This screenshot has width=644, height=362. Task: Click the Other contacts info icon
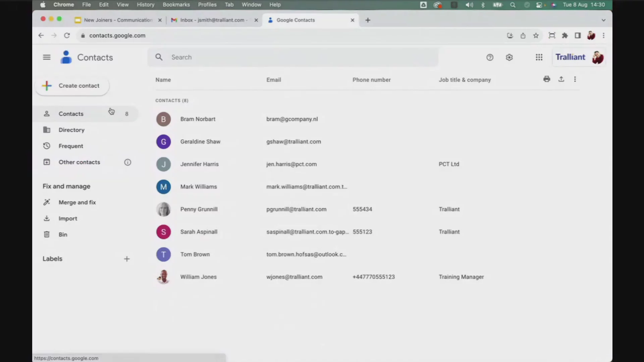(127, 162)
